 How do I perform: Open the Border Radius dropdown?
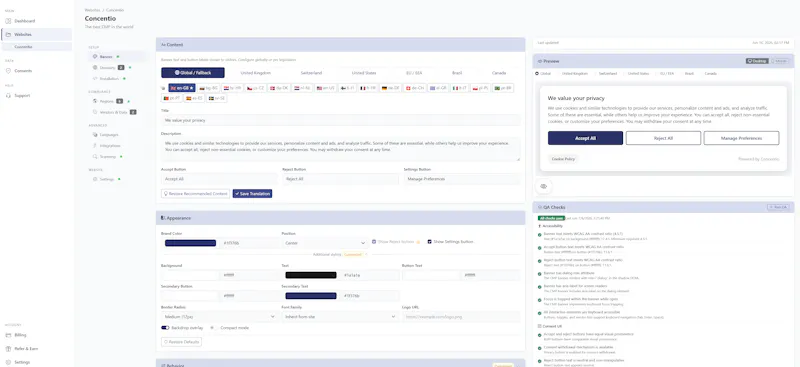coord(219,316)
